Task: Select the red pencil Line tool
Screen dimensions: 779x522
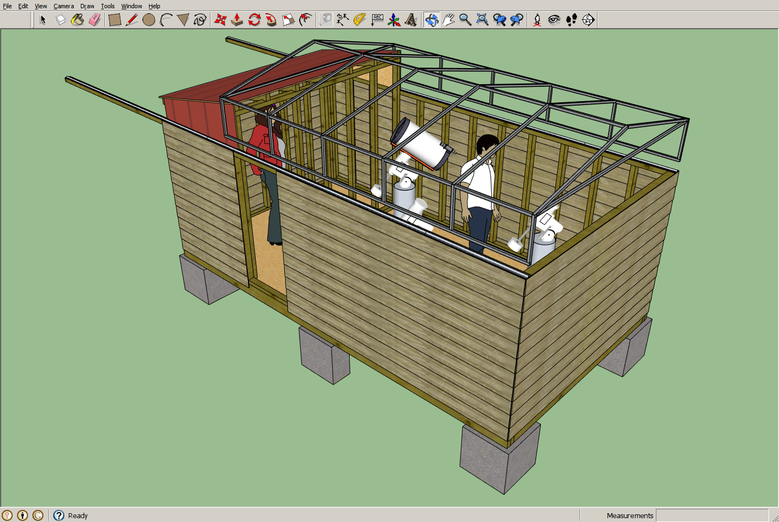Action: point(132,20)
